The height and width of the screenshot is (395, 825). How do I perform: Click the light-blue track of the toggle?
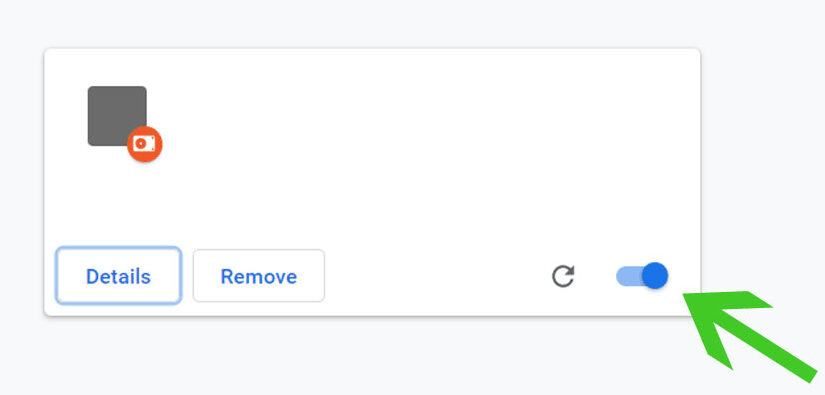629,276
